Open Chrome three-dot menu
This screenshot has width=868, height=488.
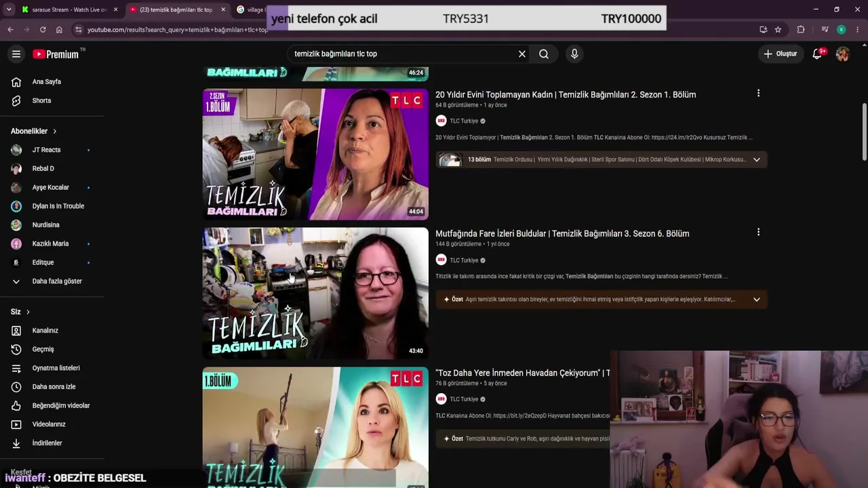(x=858, y=30)
